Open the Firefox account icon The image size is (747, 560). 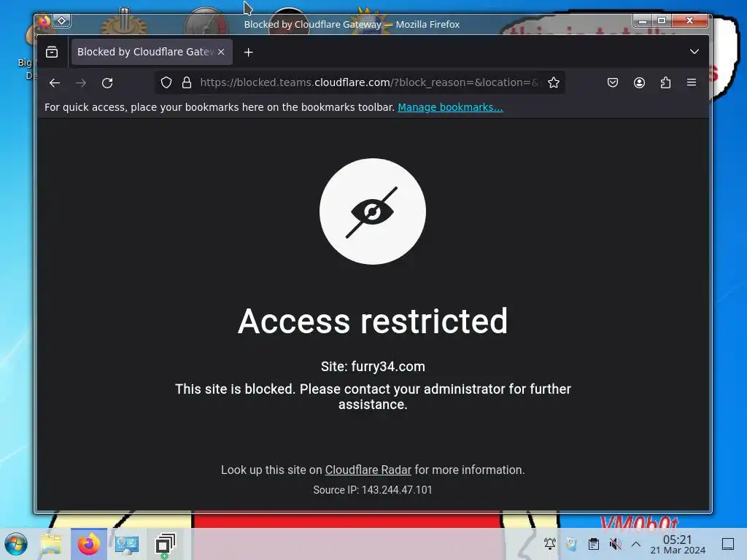(x=639, y=83)
